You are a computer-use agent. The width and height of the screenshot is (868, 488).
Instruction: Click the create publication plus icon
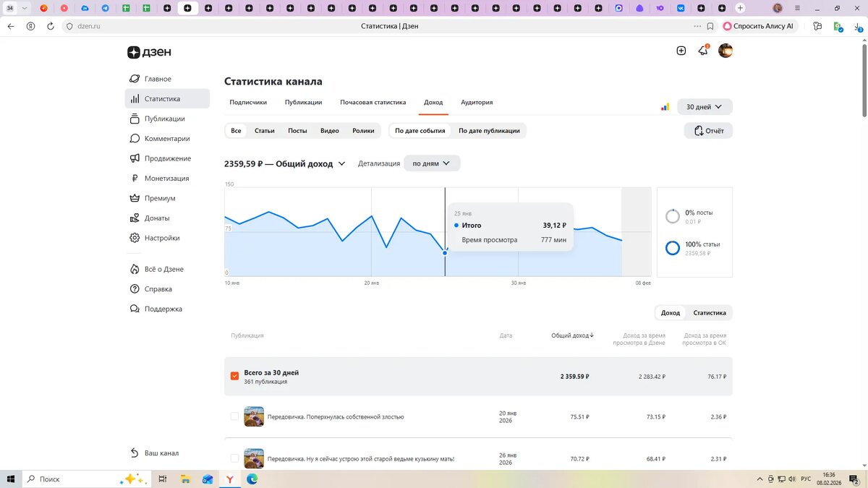pos(681,51)
